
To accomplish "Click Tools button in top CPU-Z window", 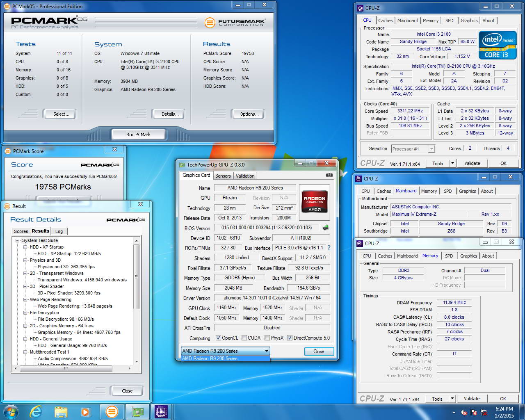I will 438,163.
